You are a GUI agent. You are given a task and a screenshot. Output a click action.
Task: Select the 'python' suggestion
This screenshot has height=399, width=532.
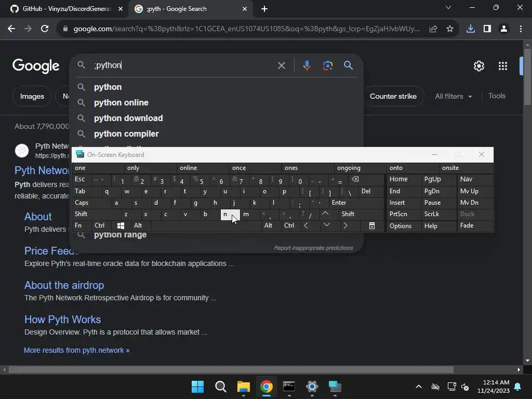click(x=217, y=87)
